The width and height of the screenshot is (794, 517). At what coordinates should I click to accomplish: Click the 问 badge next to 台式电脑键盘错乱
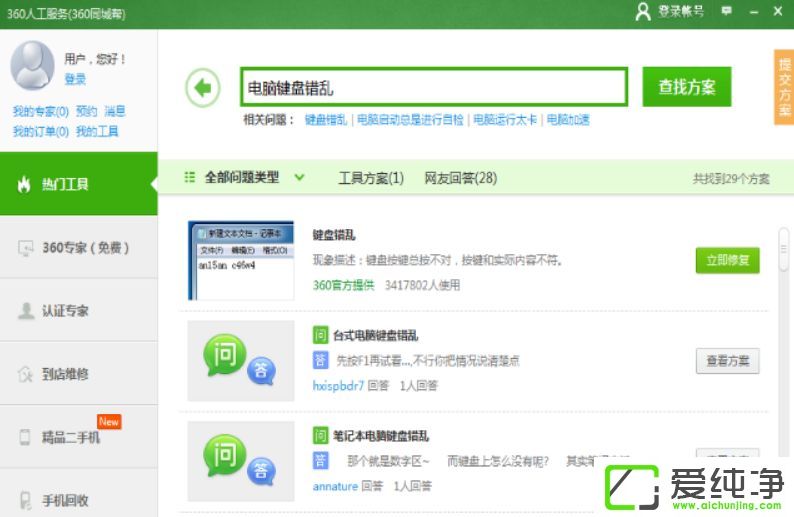point(321,335)
